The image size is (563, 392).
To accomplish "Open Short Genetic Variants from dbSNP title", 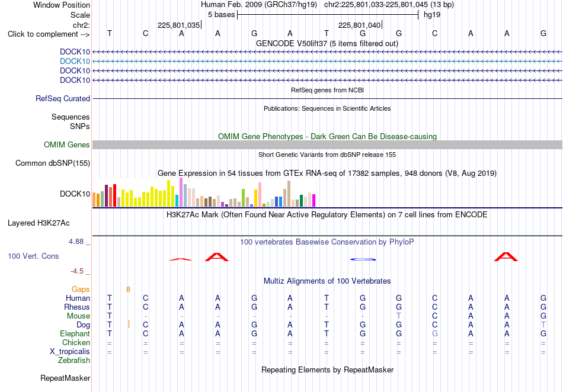I will (327, 155).
